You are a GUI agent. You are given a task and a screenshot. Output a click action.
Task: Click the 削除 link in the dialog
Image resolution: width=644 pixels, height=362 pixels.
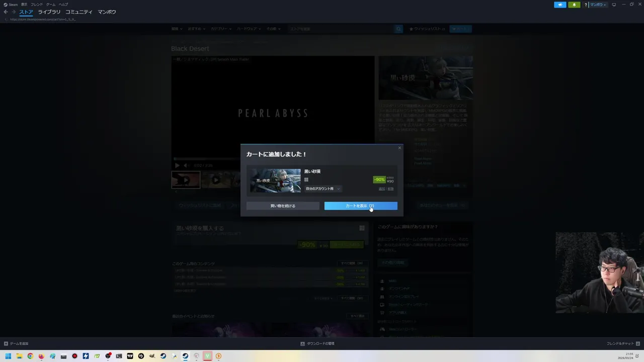point(390,189)
